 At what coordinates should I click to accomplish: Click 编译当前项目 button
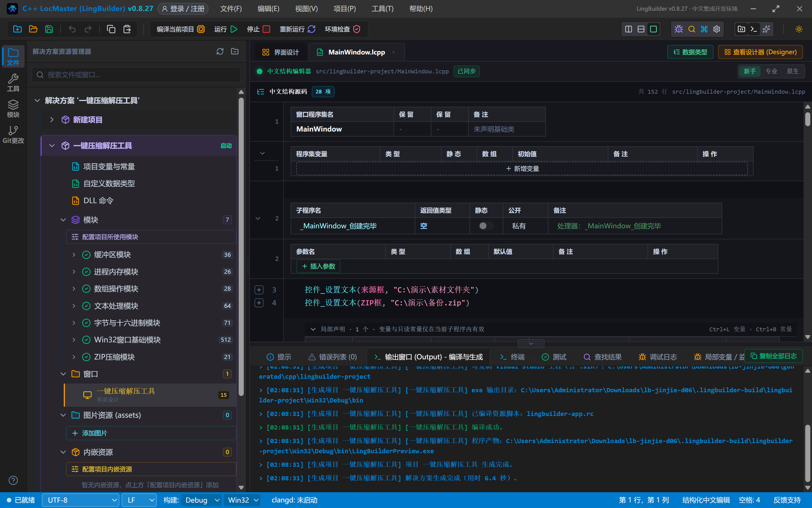(181, 29)
